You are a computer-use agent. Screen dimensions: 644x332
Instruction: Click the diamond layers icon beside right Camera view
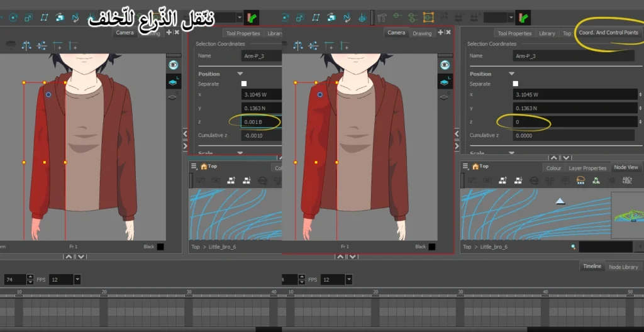444,97
